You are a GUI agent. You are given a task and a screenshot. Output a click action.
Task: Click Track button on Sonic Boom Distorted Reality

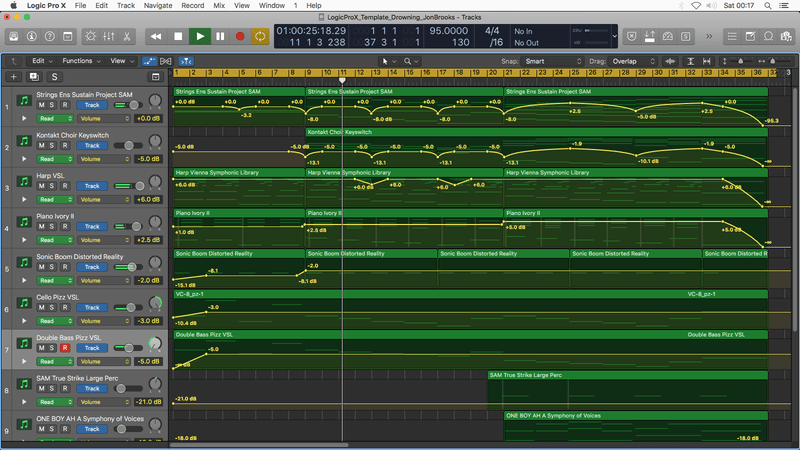pos(92,267)
